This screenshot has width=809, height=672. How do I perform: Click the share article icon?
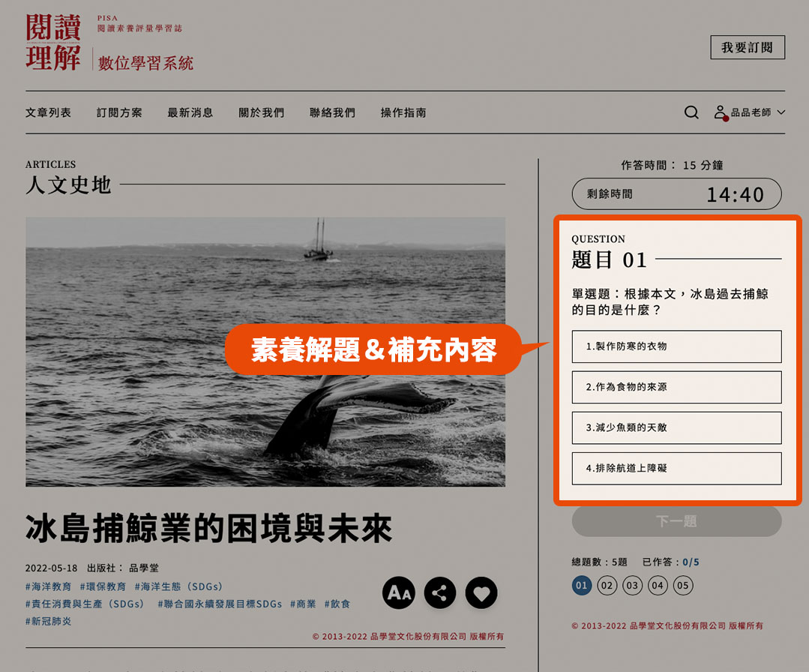[440, 593]
